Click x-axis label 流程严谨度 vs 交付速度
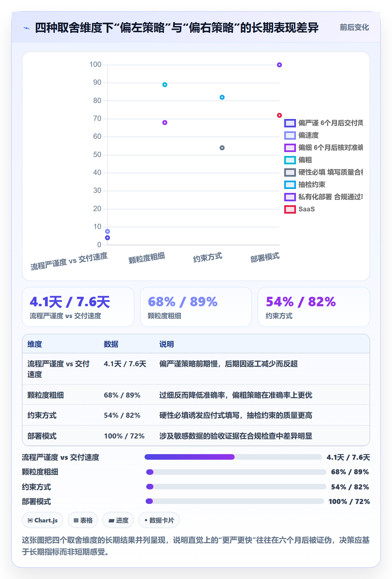 (69, 261)
